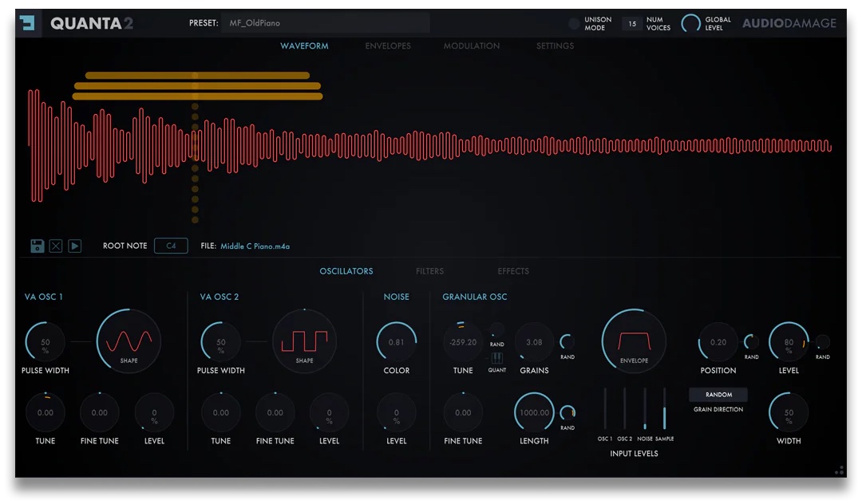Click the save sample floppy disk icon
The image size is (862, 504).
(37, 246)
